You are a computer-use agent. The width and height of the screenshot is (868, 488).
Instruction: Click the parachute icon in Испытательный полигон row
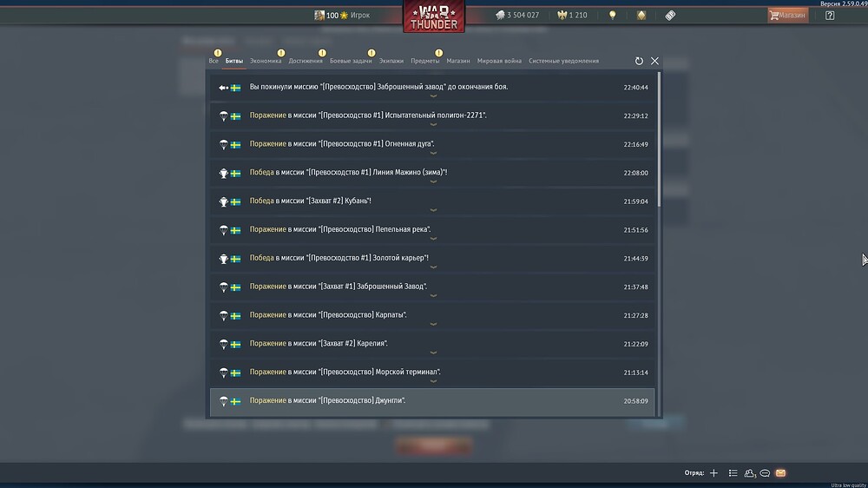223,115
